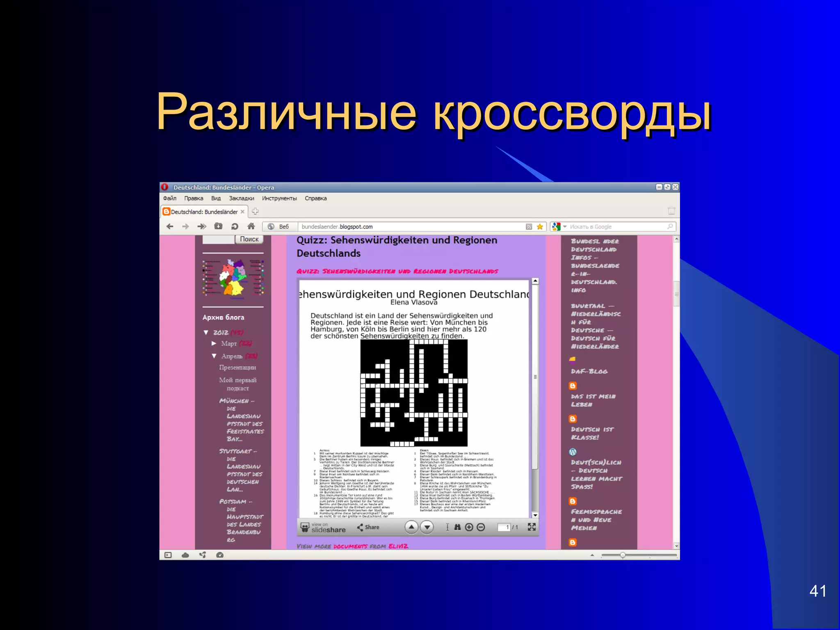Open SlideShare fullscreen mode

[532, 527]
